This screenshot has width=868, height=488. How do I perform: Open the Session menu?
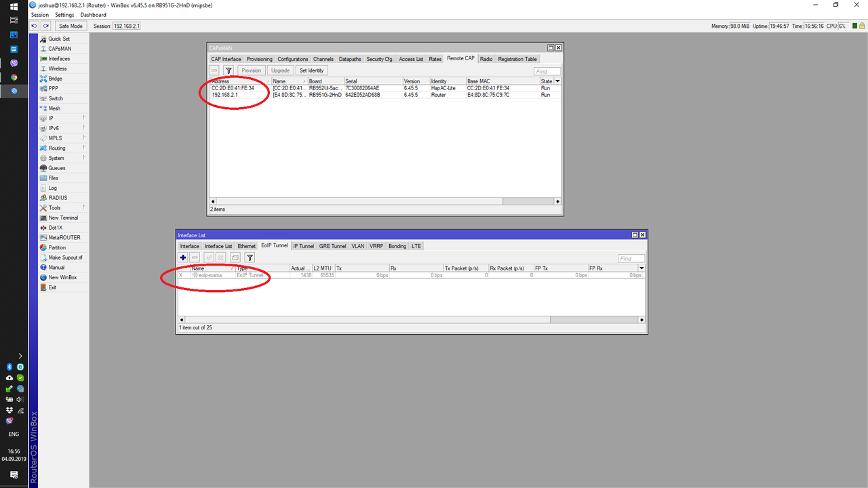coord(40,15)
